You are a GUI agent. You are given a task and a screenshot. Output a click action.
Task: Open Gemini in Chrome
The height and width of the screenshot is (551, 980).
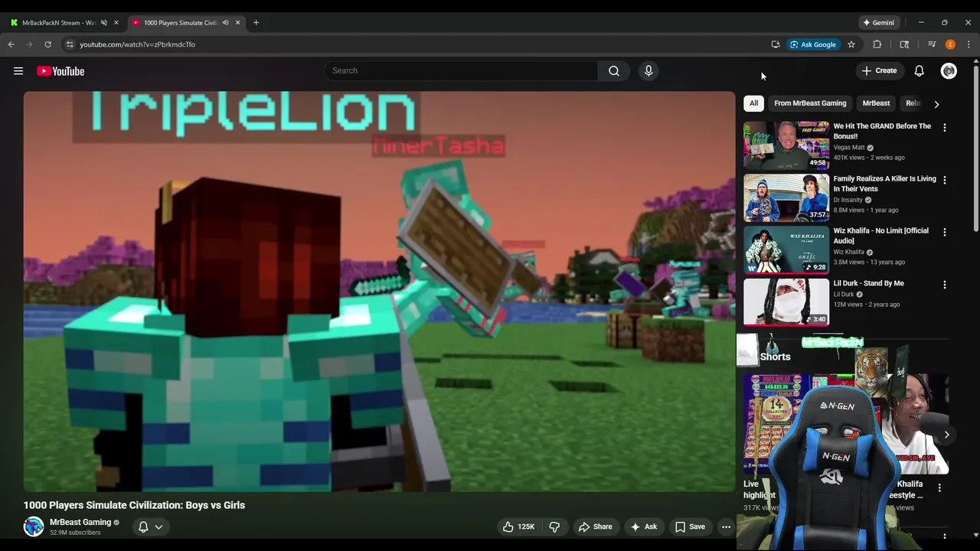coord(878,23)
